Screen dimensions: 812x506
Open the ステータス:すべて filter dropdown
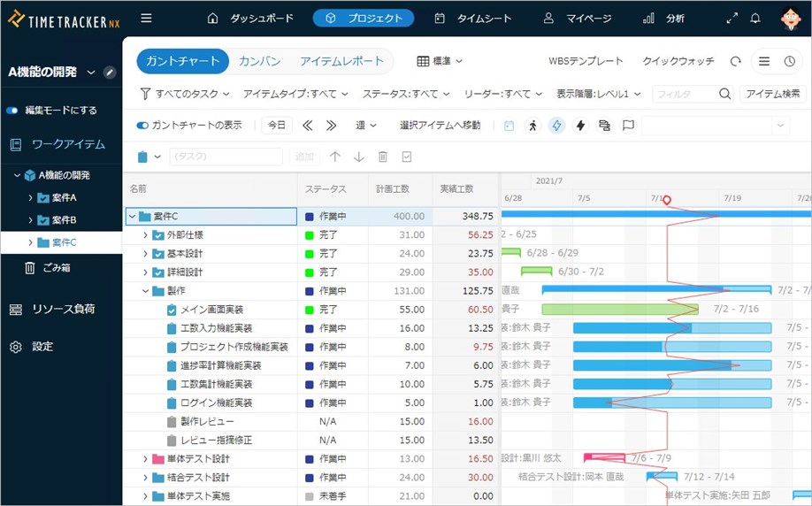tap(405, 94)
